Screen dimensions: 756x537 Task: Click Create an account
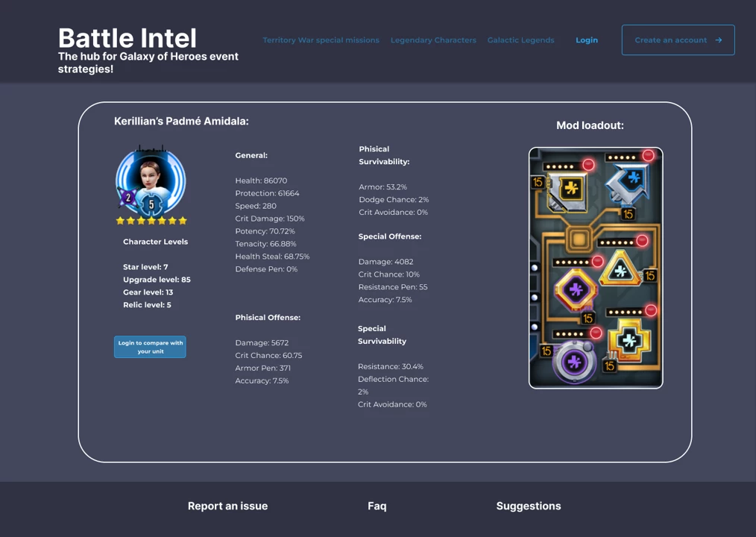pyautogui.click(x=678, y=40)
